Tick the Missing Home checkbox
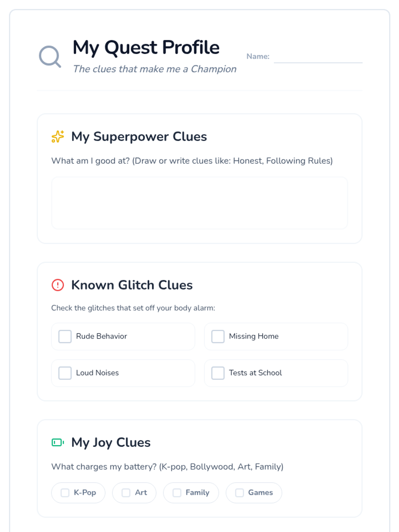 pos(218,336)
